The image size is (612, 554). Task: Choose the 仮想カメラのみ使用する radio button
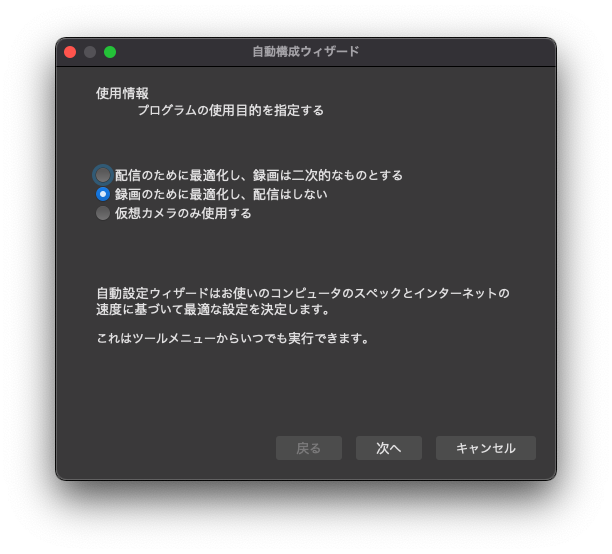pos(103,213)
